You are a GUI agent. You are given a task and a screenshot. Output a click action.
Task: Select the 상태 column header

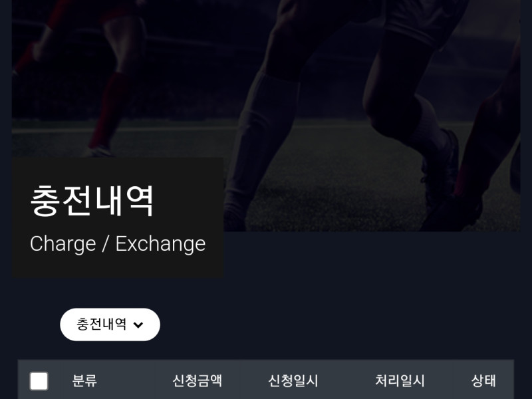[x=483, y=380]
